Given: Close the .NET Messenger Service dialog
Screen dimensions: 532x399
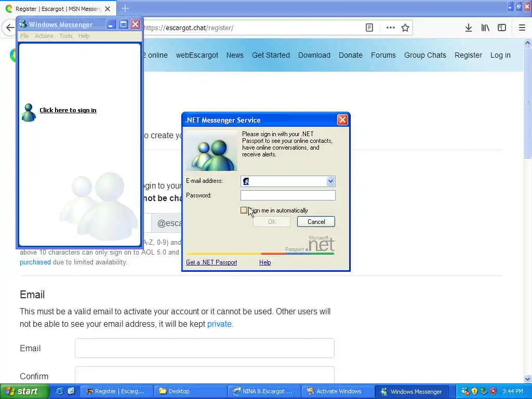Looking at the screenshot, I should [x=342, y=120].
